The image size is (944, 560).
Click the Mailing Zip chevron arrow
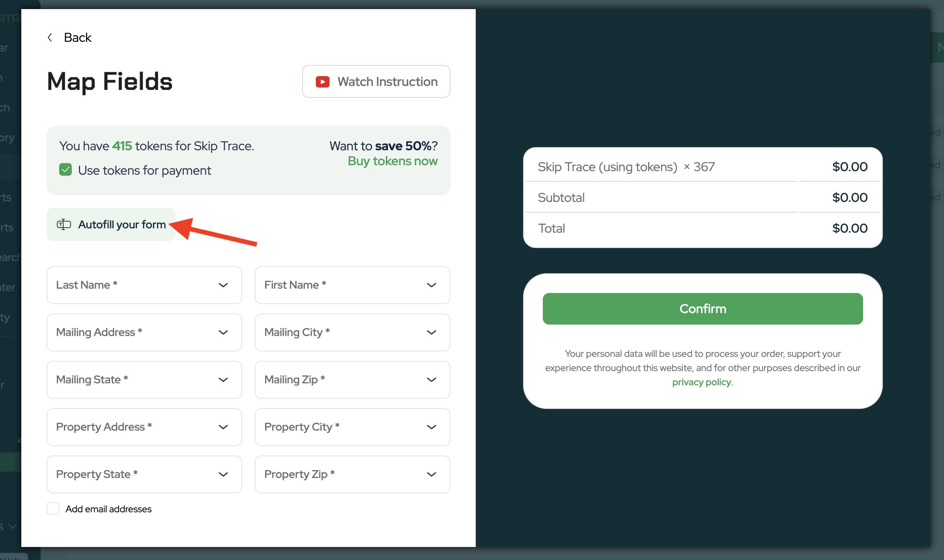[x=431, y=380]
